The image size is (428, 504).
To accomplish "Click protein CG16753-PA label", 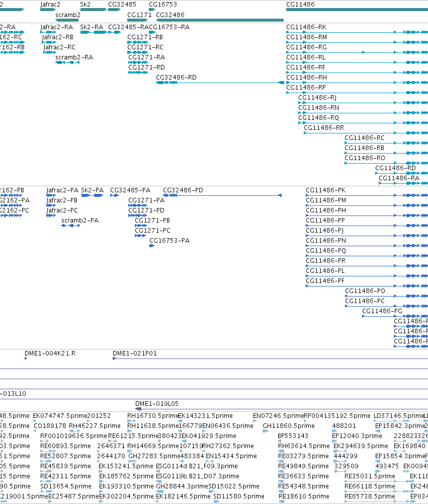I will 169,241.
